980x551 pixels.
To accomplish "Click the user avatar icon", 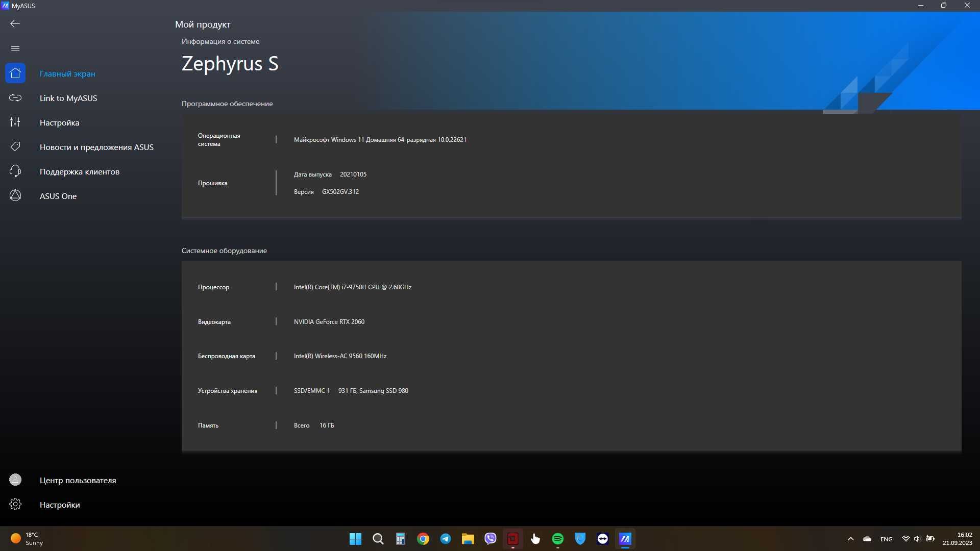I will pyautogui.click(x=15, y=480).
